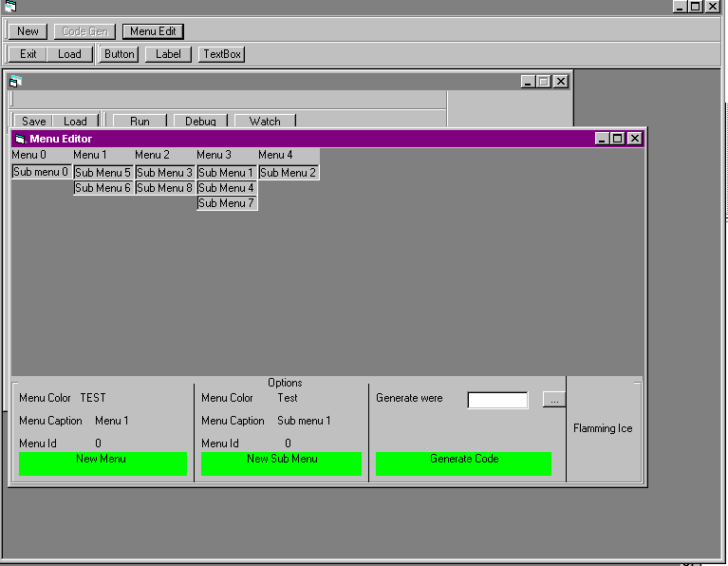The height and width of the screenshot is (566, 728).
Task: Select the Button control tool
Action: coord(120,54)
